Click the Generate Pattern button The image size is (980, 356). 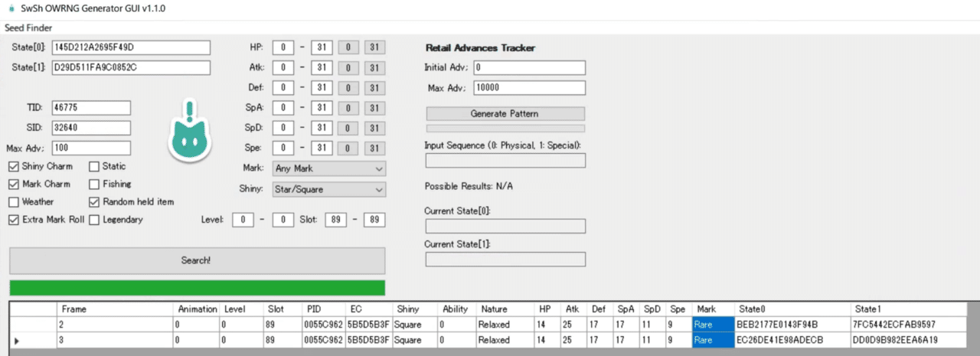point(505,113)
